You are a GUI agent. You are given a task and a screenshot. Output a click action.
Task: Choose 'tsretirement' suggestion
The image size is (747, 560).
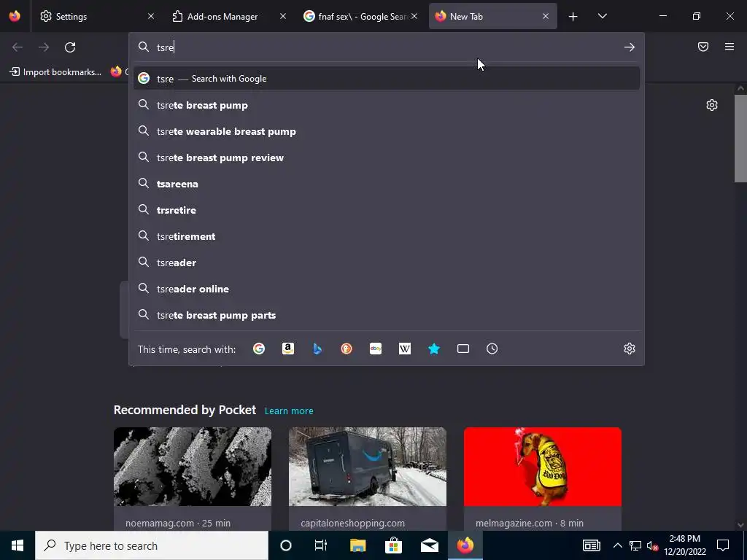pos(387,236)
